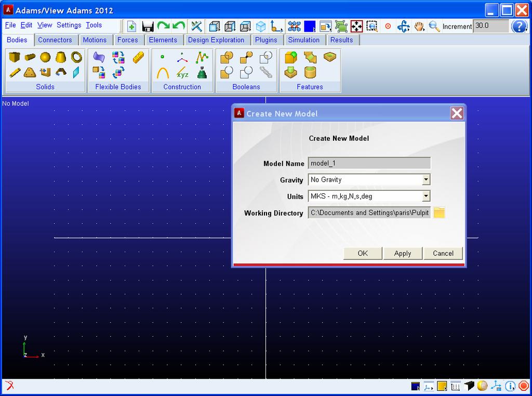Select the Cylinder solid tool
Screen dimensions: 532x396
coord(30,57)
